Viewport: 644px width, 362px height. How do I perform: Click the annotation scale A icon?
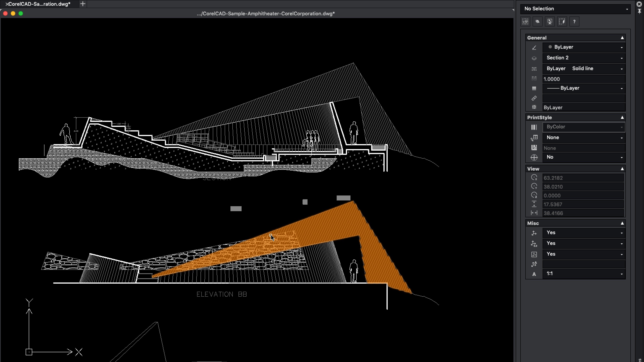pos(534,274)
